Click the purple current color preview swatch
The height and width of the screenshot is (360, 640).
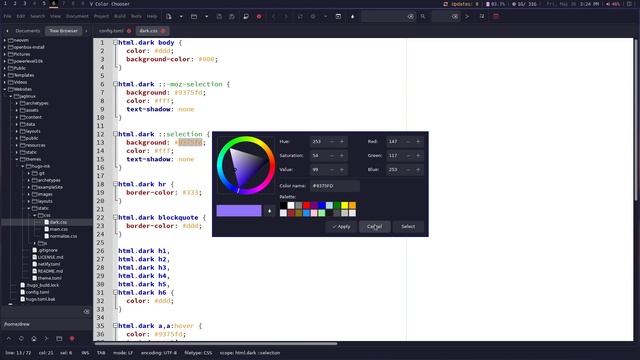click(x=239, y=211)
